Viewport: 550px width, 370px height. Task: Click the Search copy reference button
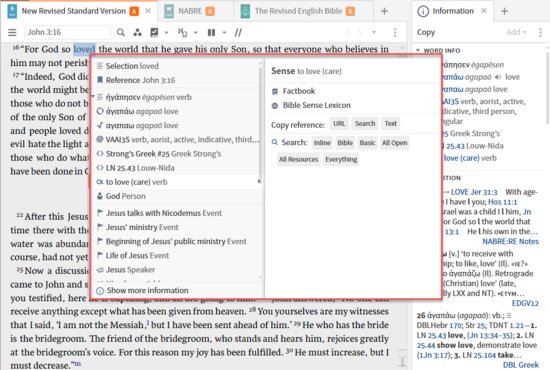click(x=365, y=123)
